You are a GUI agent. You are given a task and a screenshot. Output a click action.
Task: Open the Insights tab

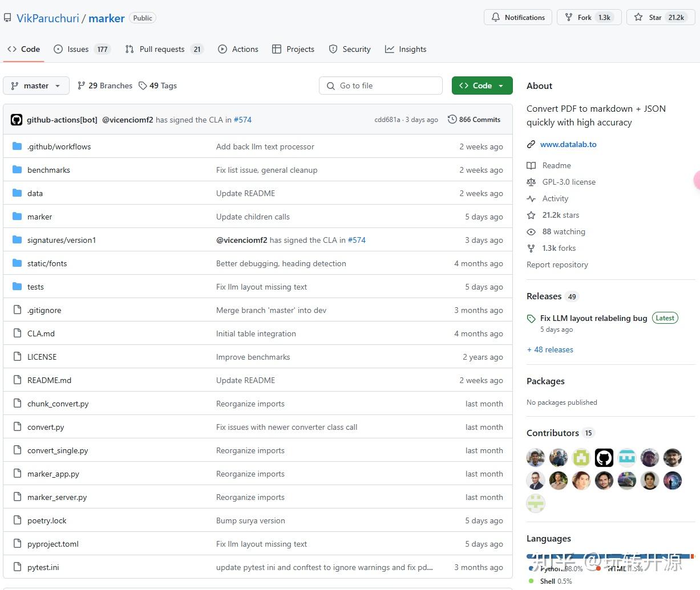click(x=406, y=49)
